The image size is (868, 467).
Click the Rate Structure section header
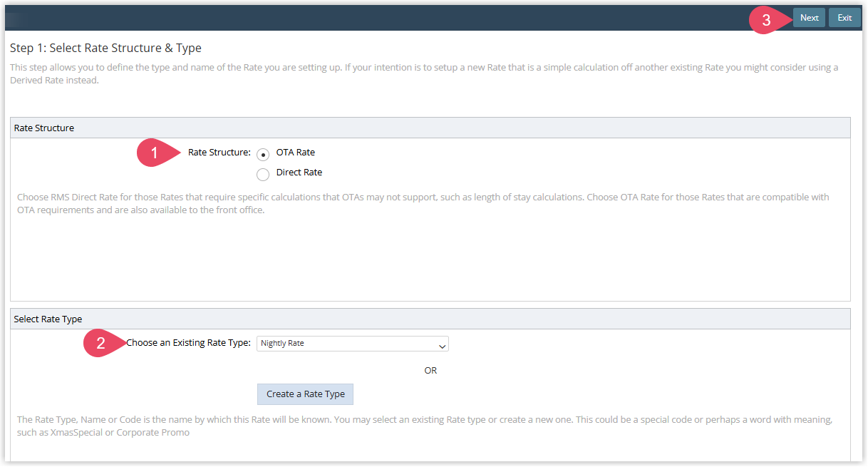(x=430, y=128)
